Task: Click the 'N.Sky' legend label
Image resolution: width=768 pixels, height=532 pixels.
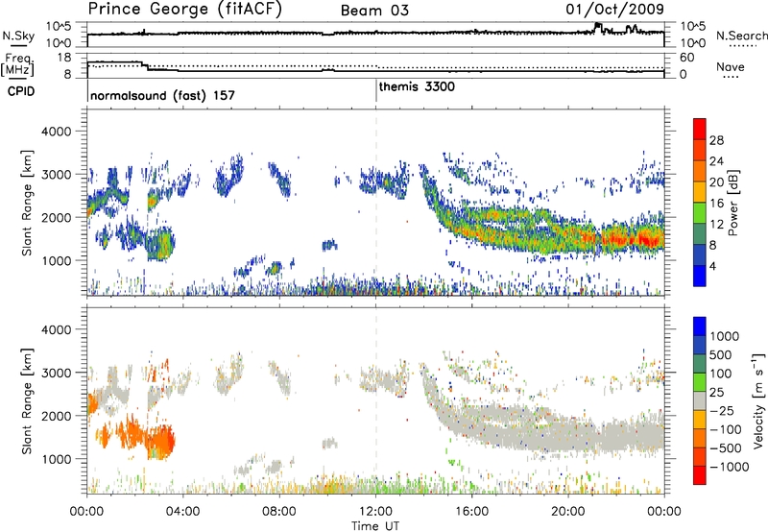Action: 18,36
